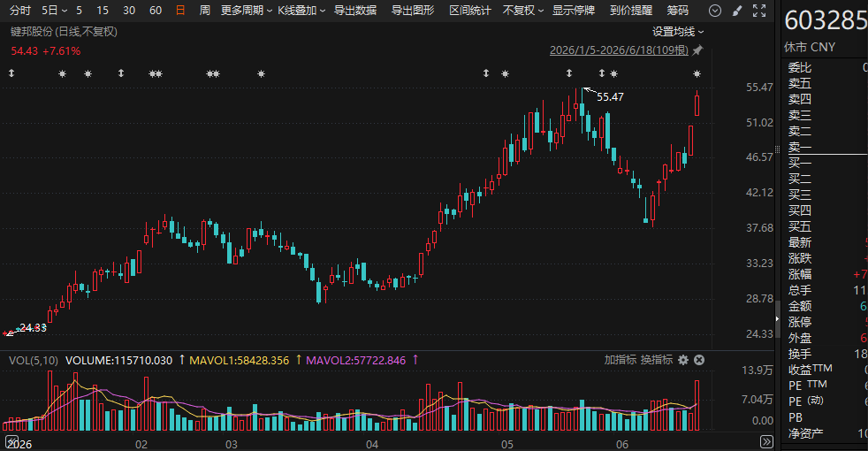Select the paintbrush drawing tool icon
This screenshot has width=868, height=451.
[x=737, y=11]
